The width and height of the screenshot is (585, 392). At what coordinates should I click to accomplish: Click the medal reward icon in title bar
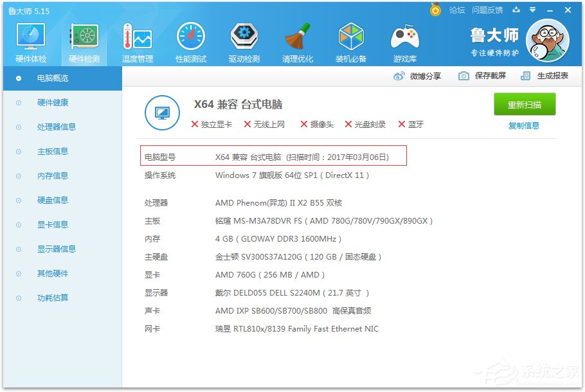(435, 10)
